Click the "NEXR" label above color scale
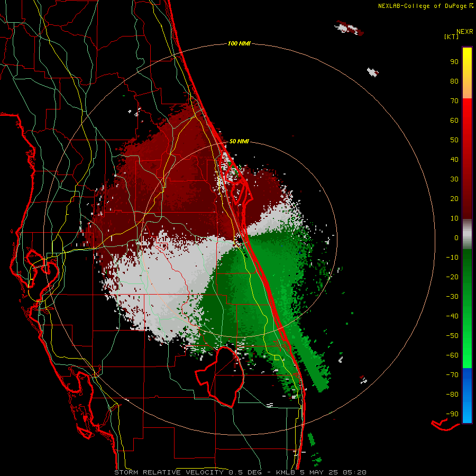 pos(464,31)
